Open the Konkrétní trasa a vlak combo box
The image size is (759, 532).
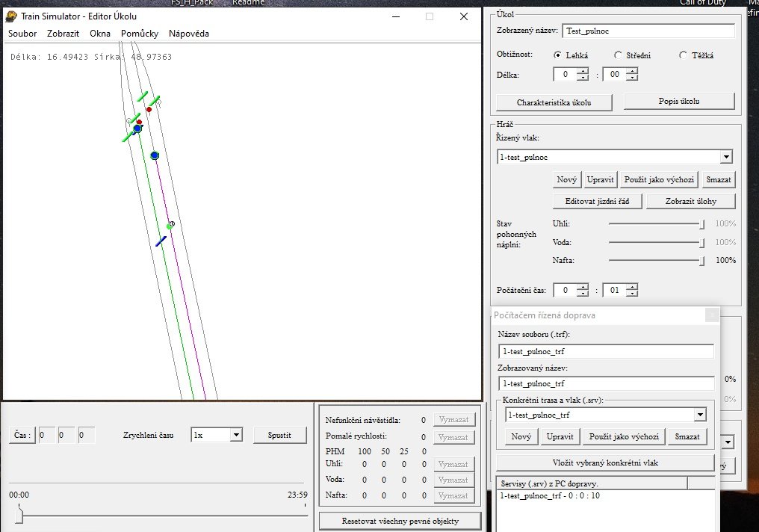(700, 415)
